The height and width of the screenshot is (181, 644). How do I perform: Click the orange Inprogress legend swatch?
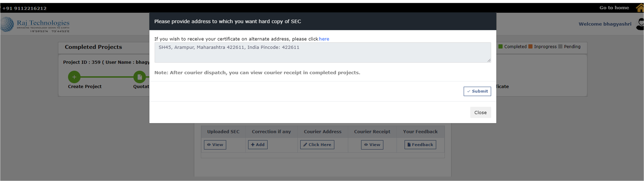click(x=530, y=46)
